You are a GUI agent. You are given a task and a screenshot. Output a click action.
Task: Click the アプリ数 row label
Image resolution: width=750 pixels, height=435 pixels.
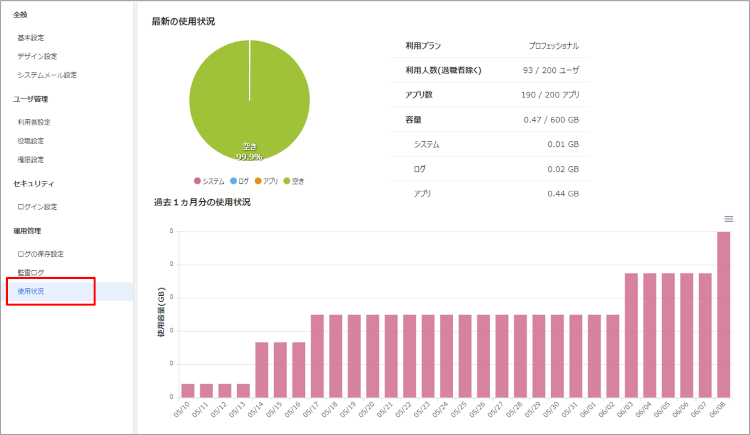click(419, 95)
